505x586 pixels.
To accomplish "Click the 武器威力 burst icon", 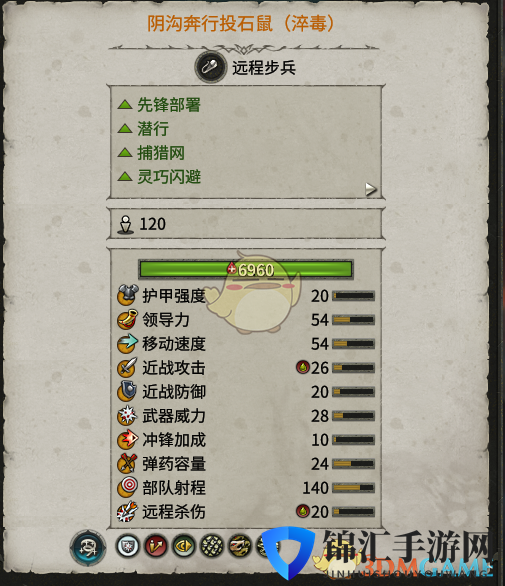I will tap(127, 416).
